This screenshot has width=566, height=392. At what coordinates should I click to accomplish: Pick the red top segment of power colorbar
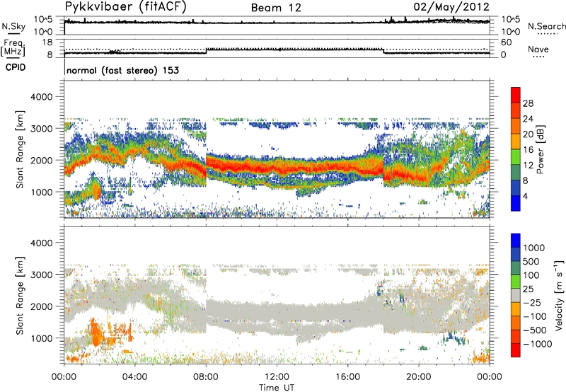pyautogui.click(x=516, y=95)
